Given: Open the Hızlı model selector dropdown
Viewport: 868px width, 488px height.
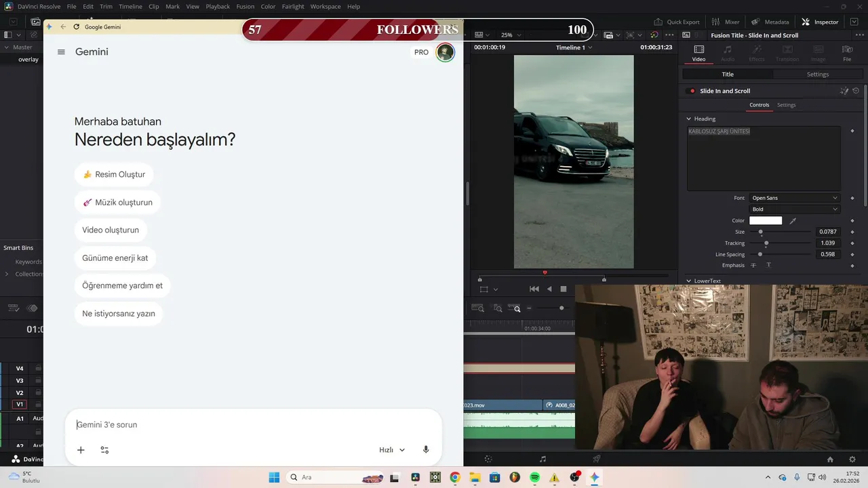Looking at the screenshot, I should click(x=392, y=449).
